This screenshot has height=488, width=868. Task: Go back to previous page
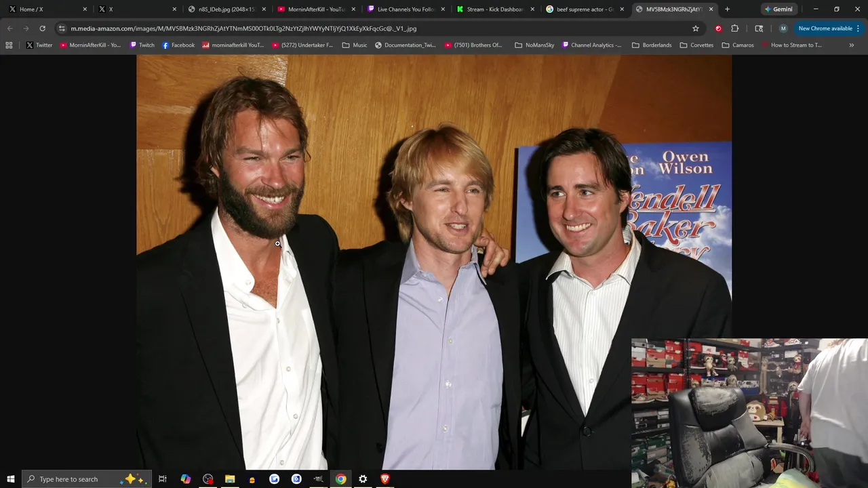[9, 28]
